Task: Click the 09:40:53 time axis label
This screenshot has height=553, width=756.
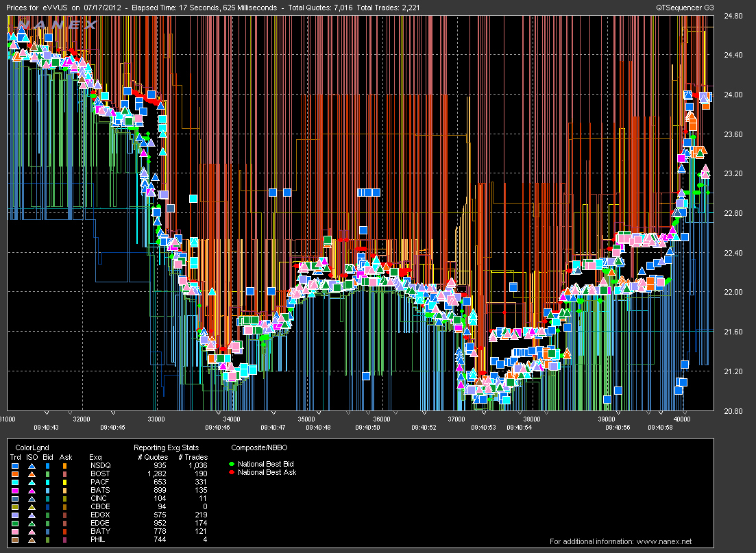Action: point(484,427)
